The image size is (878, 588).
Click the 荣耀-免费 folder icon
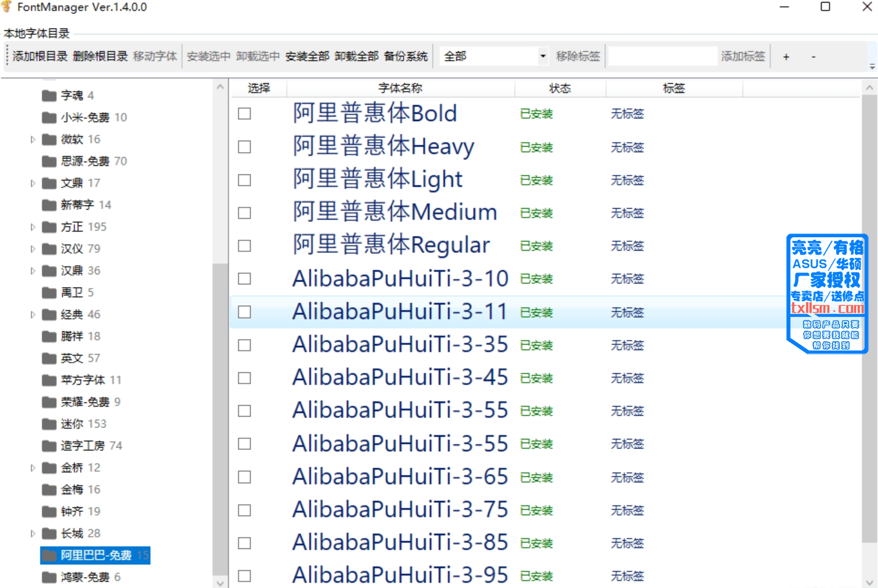(x=49, y=402)
